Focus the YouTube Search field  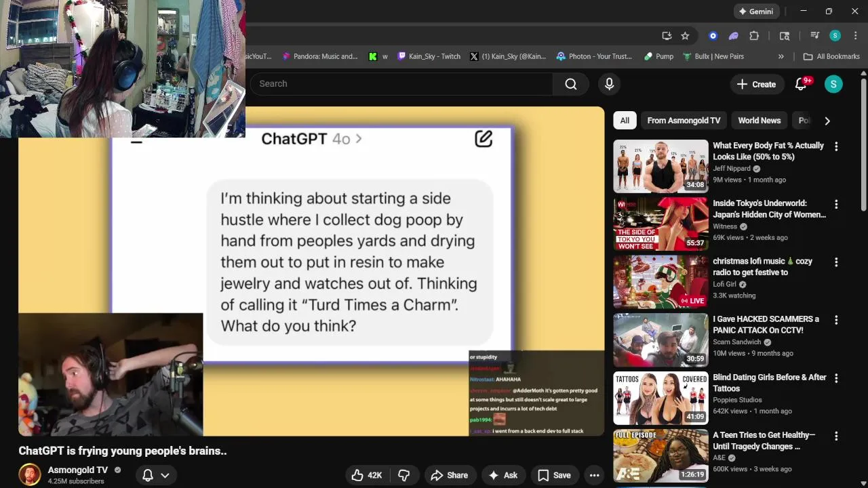401,83
